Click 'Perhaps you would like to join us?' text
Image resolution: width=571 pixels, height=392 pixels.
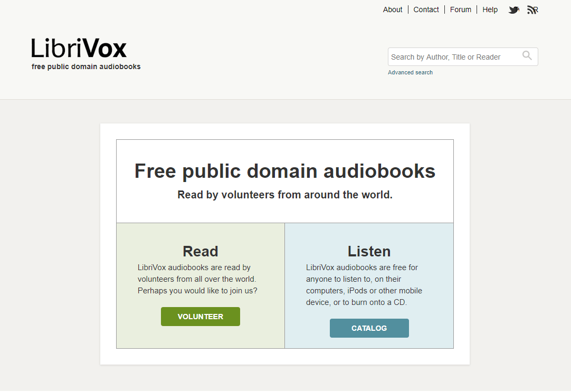point(197,291)
